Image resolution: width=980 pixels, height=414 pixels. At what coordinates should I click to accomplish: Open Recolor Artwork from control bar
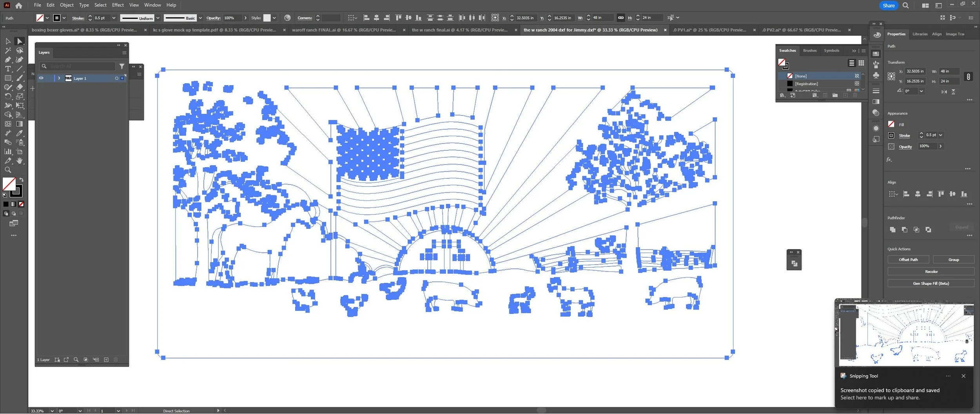pos(287,18)
